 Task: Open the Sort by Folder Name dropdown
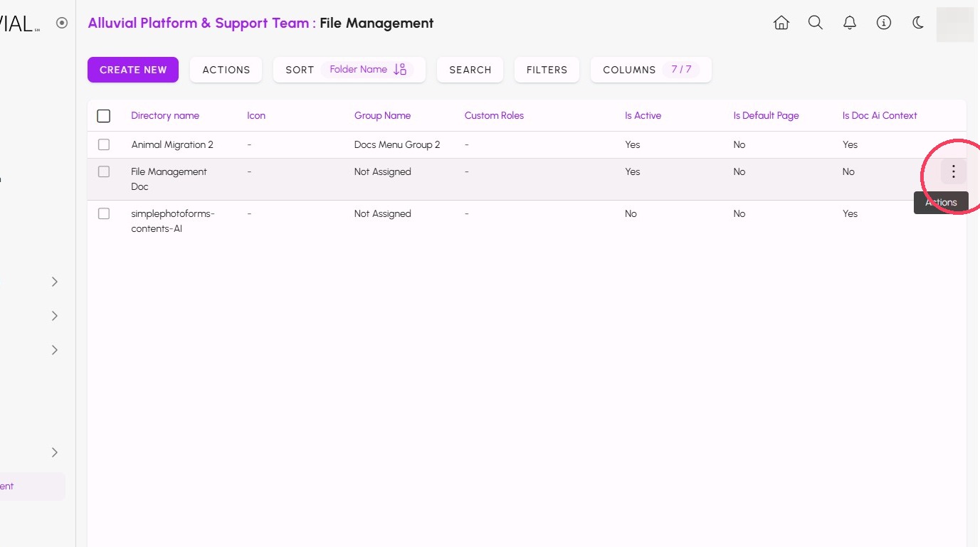349,70
